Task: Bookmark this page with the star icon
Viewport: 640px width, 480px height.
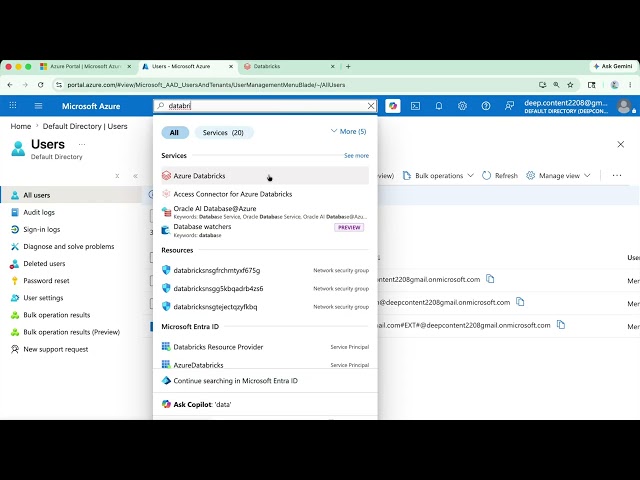Action: pyautogui.click(x=570, y=85)
